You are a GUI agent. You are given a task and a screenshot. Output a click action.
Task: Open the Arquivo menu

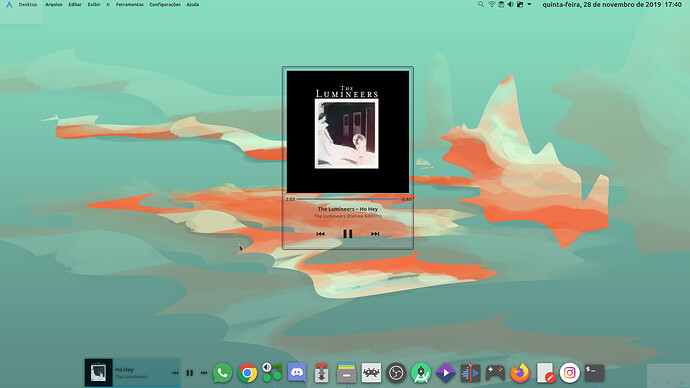[x=54, y=4]
